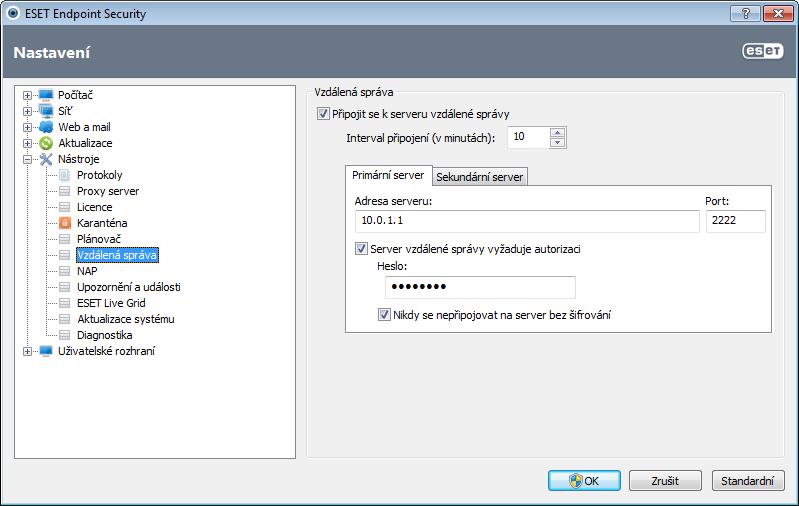799x506 pixels.
Task: Click the orange Karanténa icon
Action: 65,223
